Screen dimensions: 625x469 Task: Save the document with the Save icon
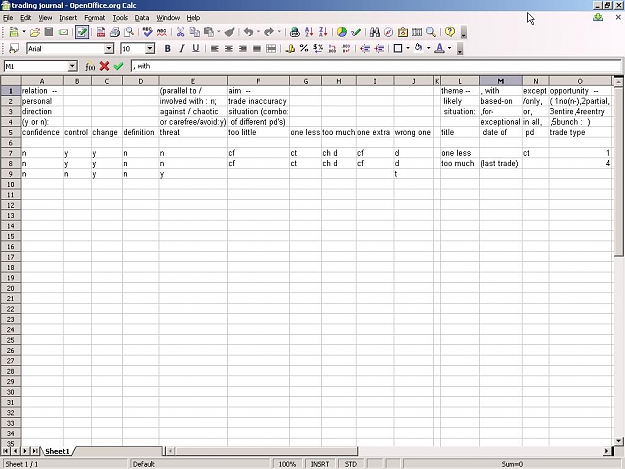click(49, 32)
